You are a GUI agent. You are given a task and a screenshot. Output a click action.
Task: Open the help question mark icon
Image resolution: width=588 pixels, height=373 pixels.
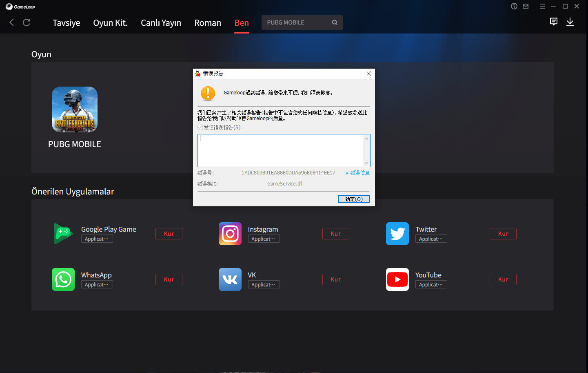(514, 6)
